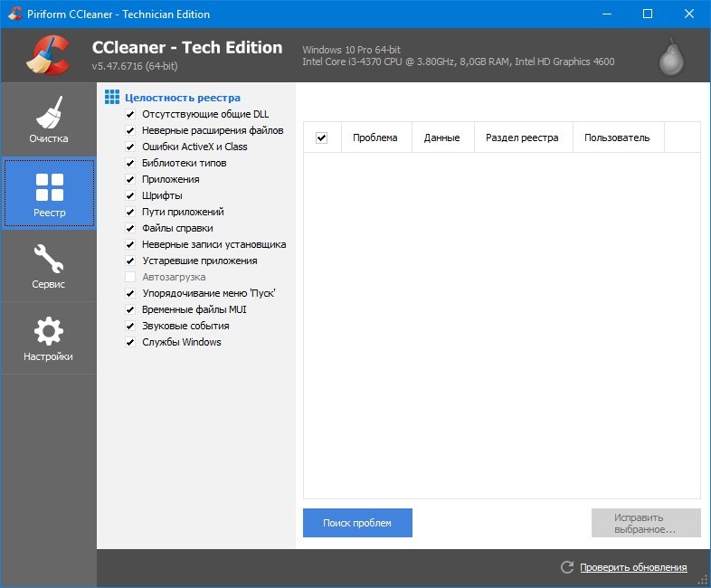Open the Проверить обновления link
Screen dimensions: 711x588
632,567
